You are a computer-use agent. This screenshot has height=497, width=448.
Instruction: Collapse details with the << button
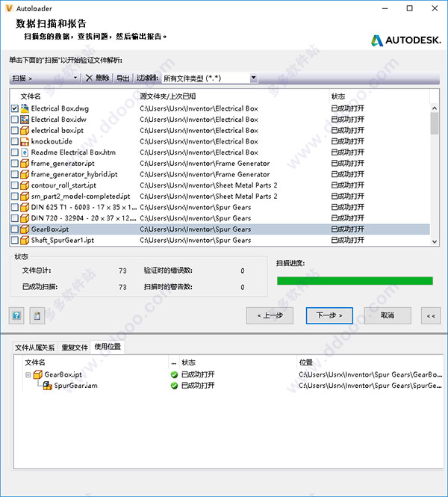pyautogui.click(x=431, y=315)
